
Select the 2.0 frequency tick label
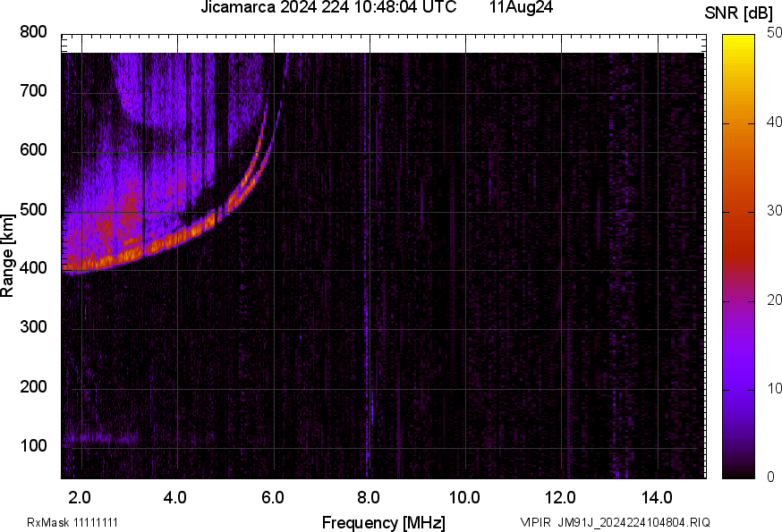pyautogui.click(x=81, y=496)
